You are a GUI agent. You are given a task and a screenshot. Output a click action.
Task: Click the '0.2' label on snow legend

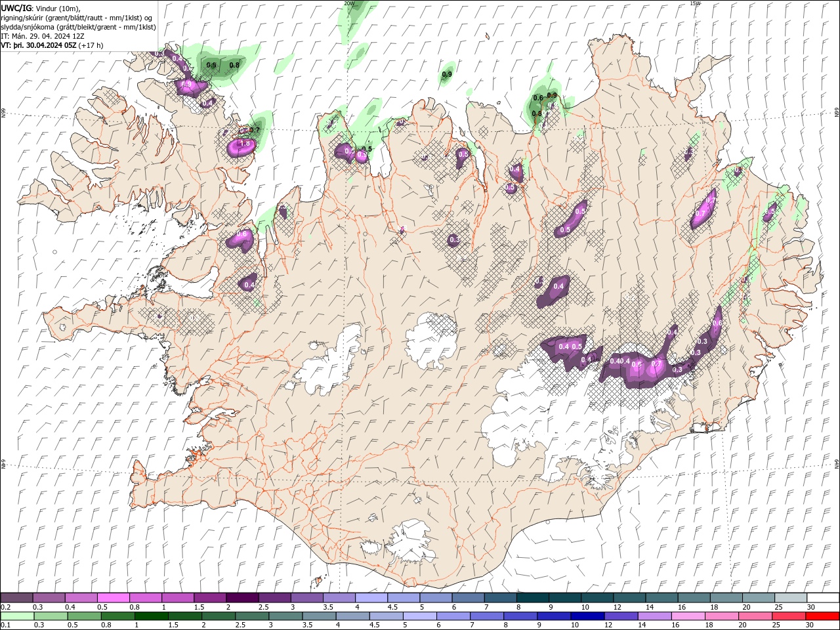coord(6,607)
